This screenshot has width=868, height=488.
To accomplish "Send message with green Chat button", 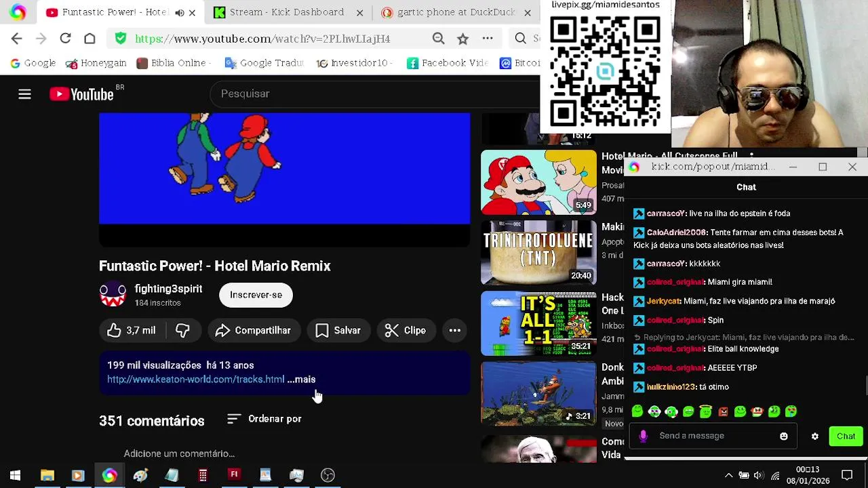I will tap(846, 436).
